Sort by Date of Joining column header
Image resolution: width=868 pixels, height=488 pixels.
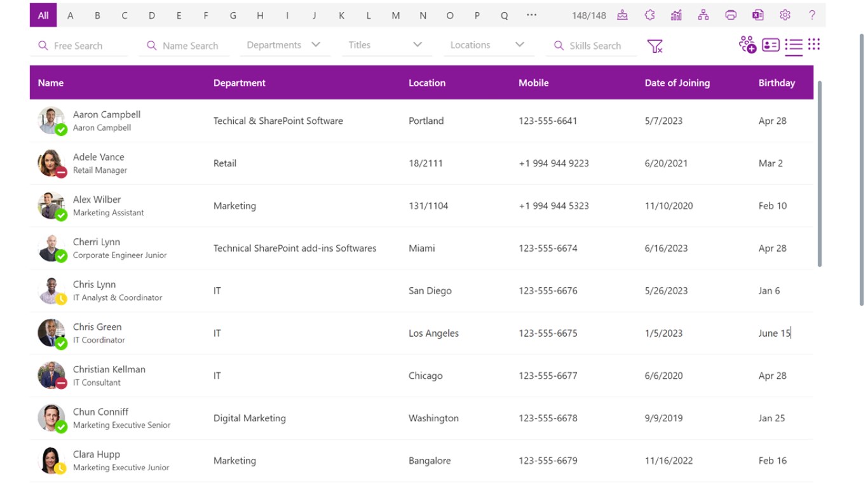click(677, 83)
